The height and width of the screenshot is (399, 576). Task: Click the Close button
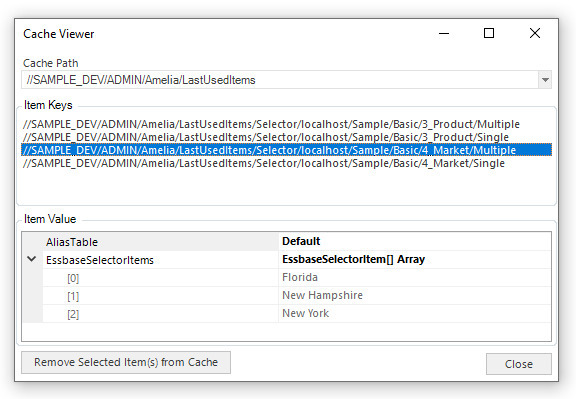point(519,364)
